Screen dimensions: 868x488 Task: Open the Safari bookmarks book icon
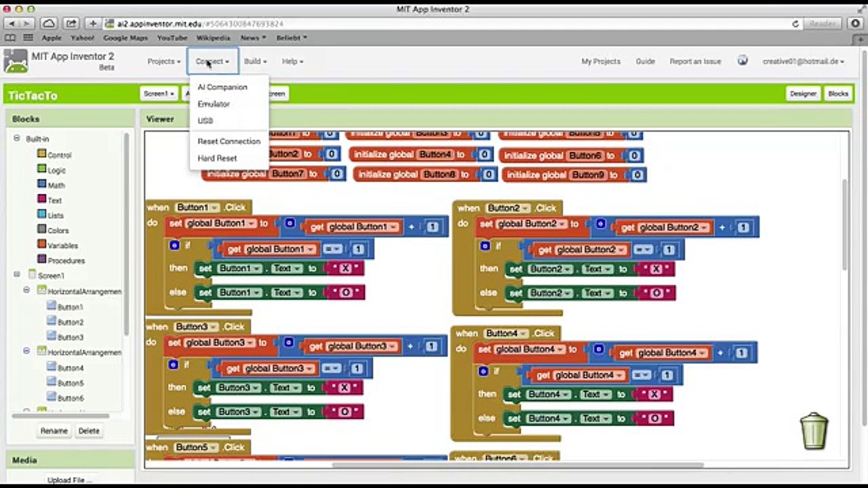click(x=10, y=38)
